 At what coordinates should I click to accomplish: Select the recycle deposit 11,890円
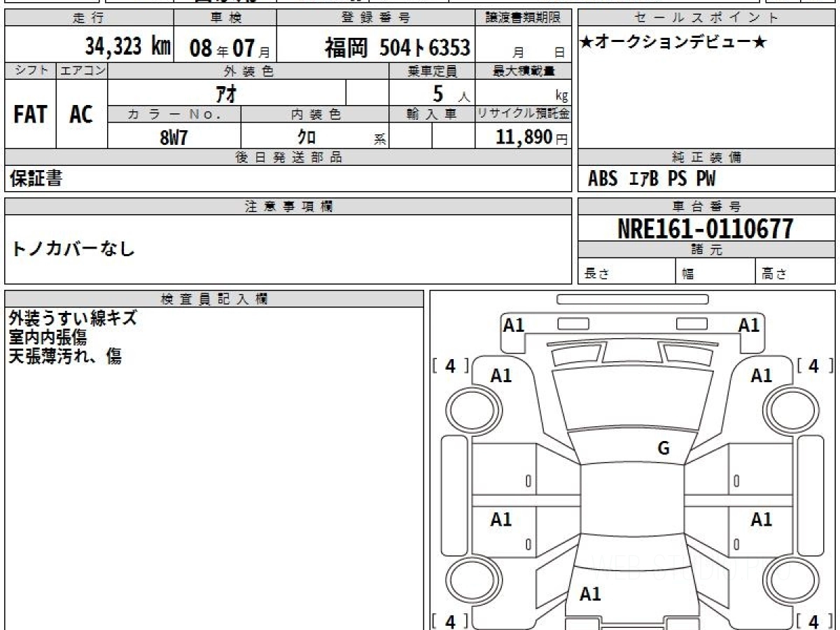532,137
